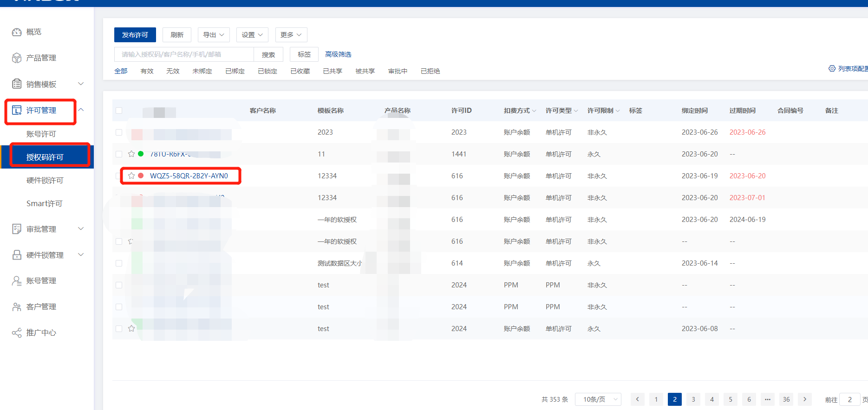Star the license row with ID 1441
Viewport: 868px width, 410px height.
click(x=131, y=154)
